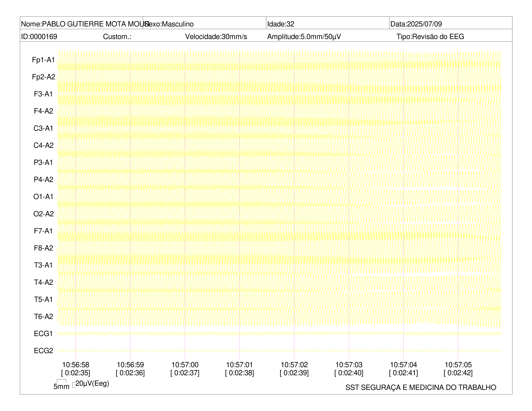The height and width of the screenshot is (411, 532).
Task: Click the 'Custom.:' label
Action: (117, 37)
